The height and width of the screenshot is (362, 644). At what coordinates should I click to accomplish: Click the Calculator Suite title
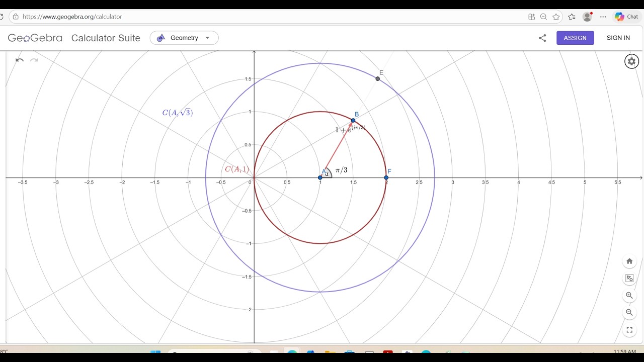(x=106, y=38)
